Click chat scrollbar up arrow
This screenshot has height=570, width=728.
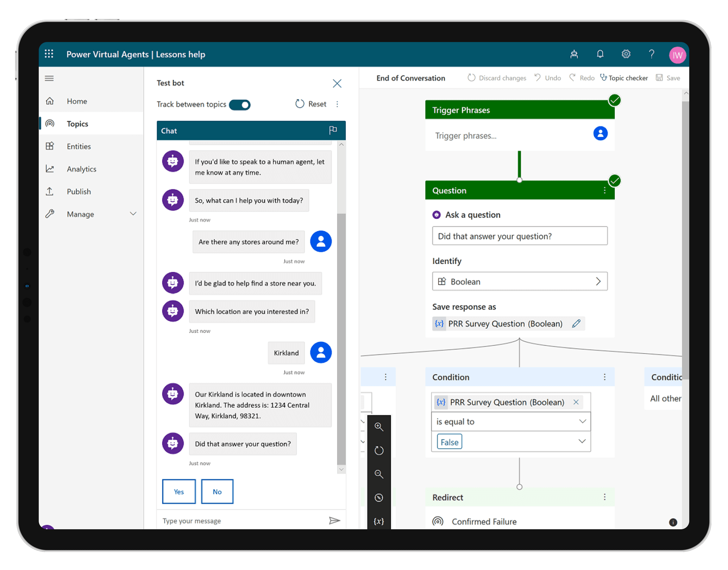click(341, 145)
